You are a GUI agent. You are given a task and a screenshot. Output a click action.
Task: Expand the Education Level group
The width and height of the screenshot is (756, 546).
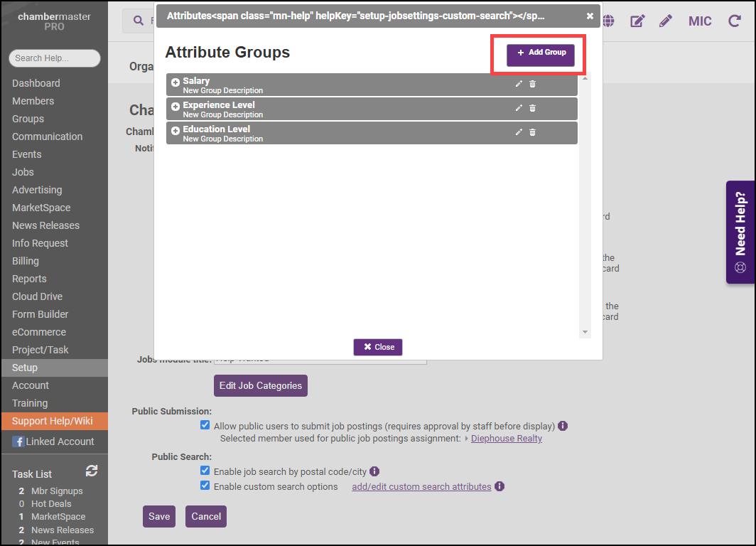(175, 131)
